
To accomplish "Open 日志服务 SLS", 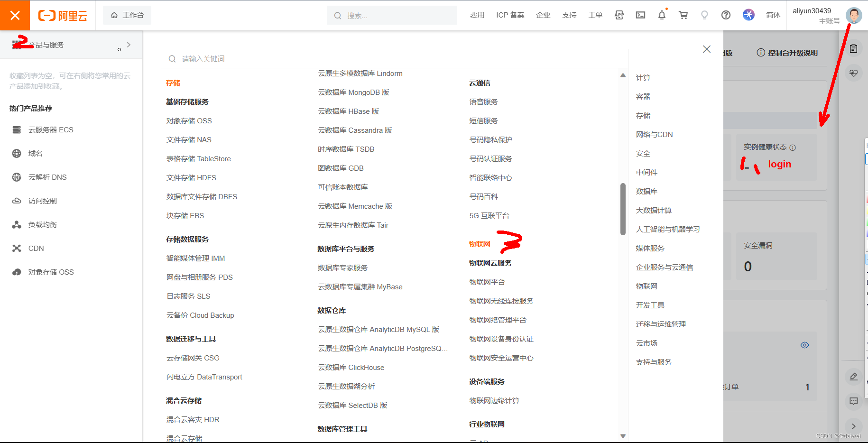I will point(188,296).
